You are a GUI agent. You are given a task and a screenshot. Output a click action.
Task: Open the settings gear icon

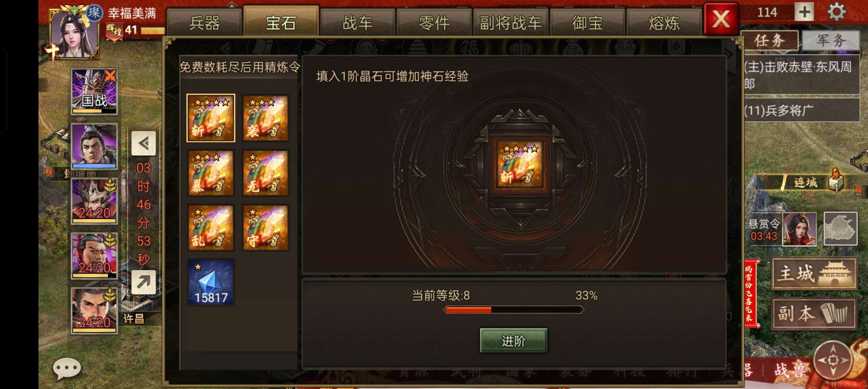tap(837, 12)
